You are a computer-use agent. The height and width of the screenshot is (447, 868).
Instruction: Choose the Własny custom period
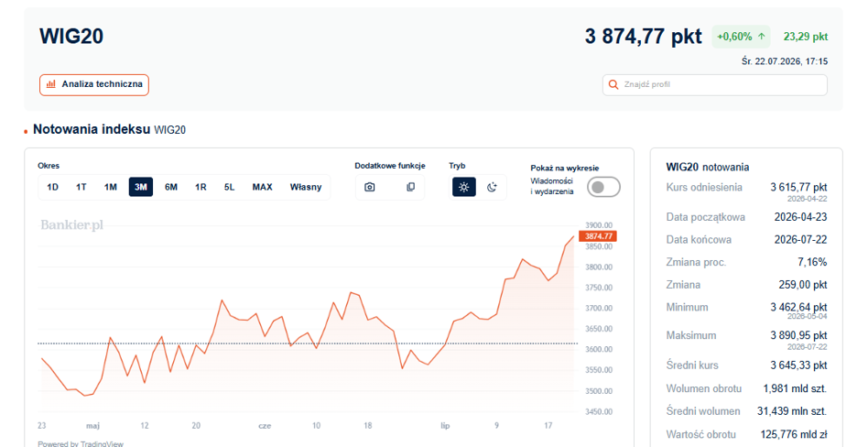click(x=306, y=187)
